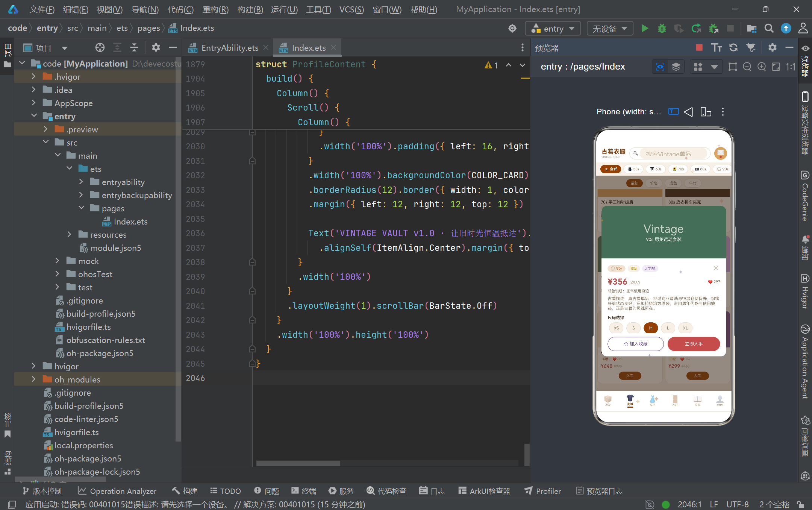The height and width of the screenshot is (510, 812).
Task: Open the multi-device preview dropdown arrow
Action: (714, 67)
